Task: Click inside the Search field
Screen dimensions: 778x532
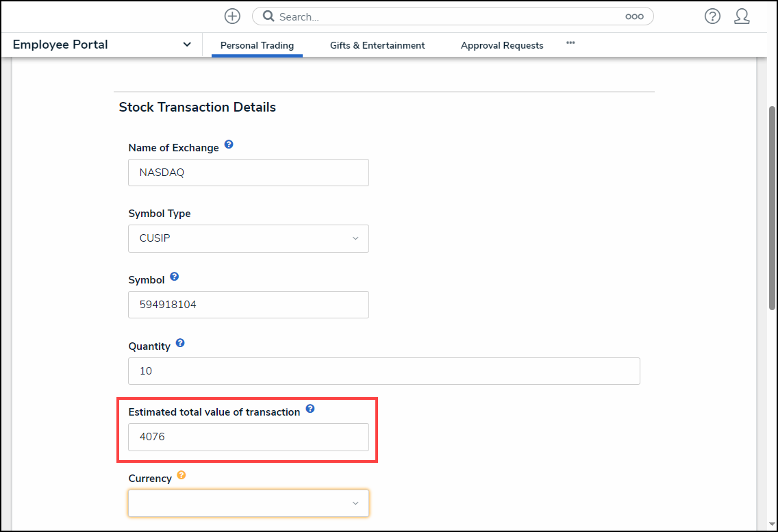Action: (411, 16)
